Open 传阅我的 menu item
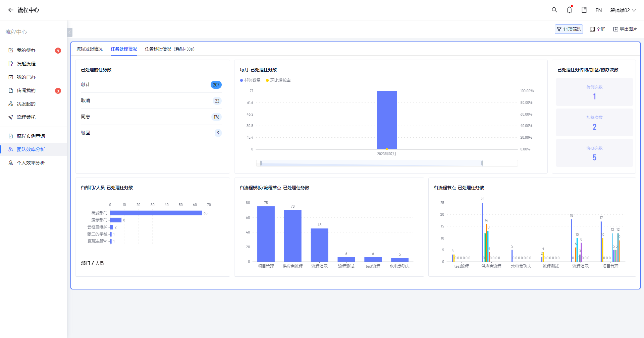This screenshot has height=338, width=644. coord(34,90)
